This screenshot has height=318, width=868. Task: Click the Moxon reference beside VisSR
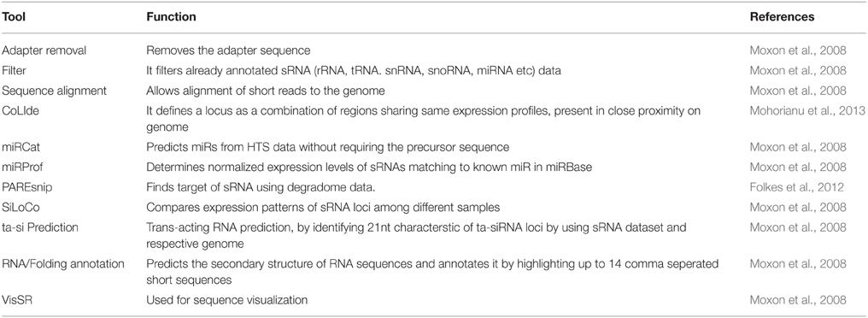point(798,300)
